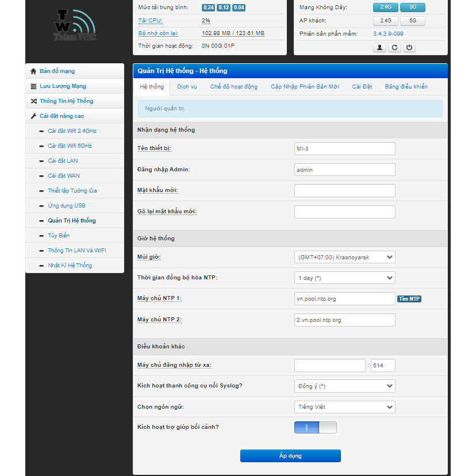
Task: Click the user account icon button
Action: 379,48
